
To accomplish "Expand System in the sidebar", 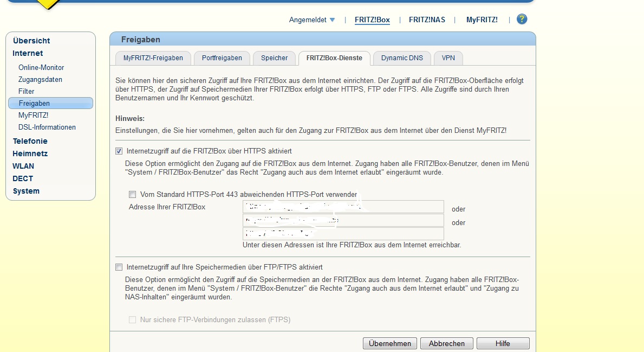I will coord(26,191).
